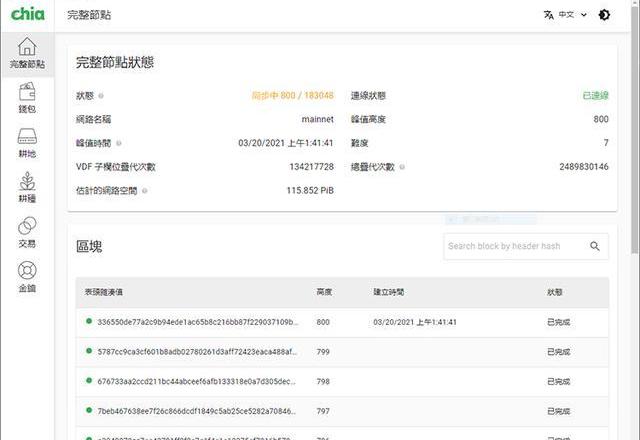
Task: Click the 建立時間 column header
Action: (388, 293)
